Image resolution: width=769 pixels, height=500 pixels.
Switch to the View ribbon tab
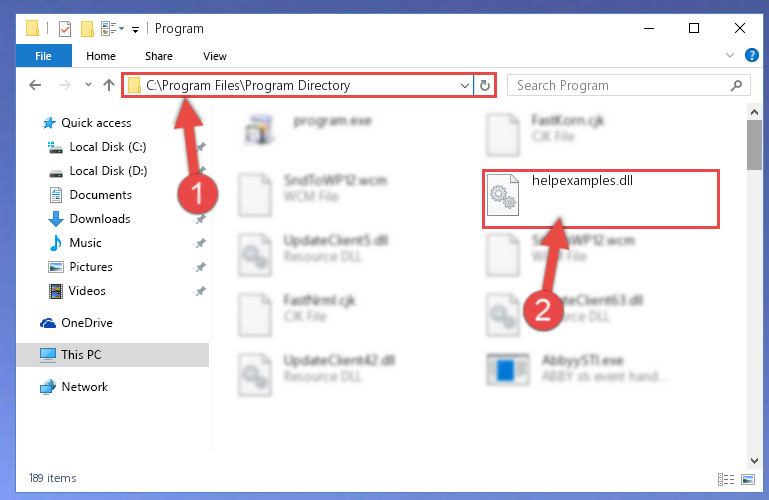pyautogui.click(x=215, y=56)
